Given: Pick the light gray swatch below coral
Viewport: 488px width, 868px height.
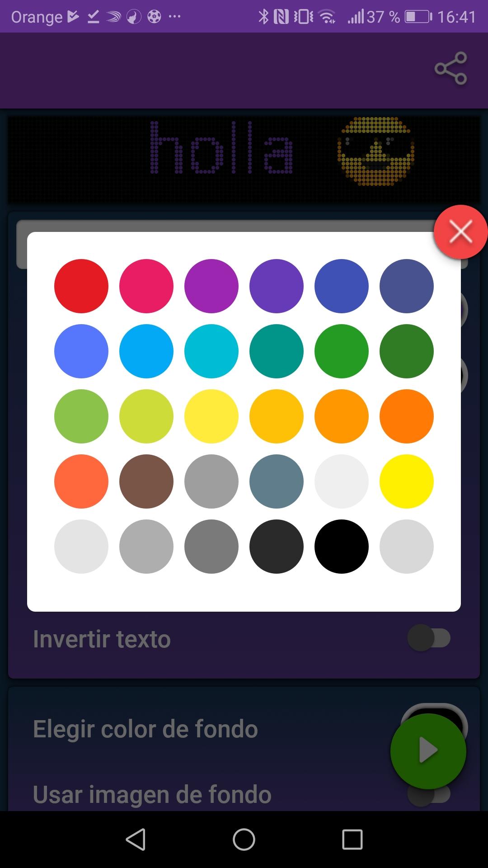Looking at the screenshot, I should [x=81, y=547].
